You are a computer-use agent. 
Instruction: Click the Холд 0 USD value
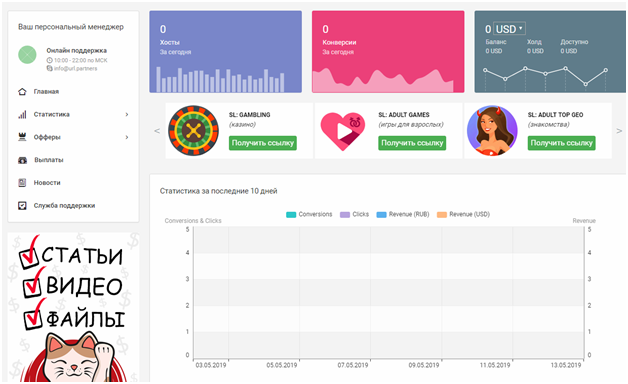coord(535,51)
